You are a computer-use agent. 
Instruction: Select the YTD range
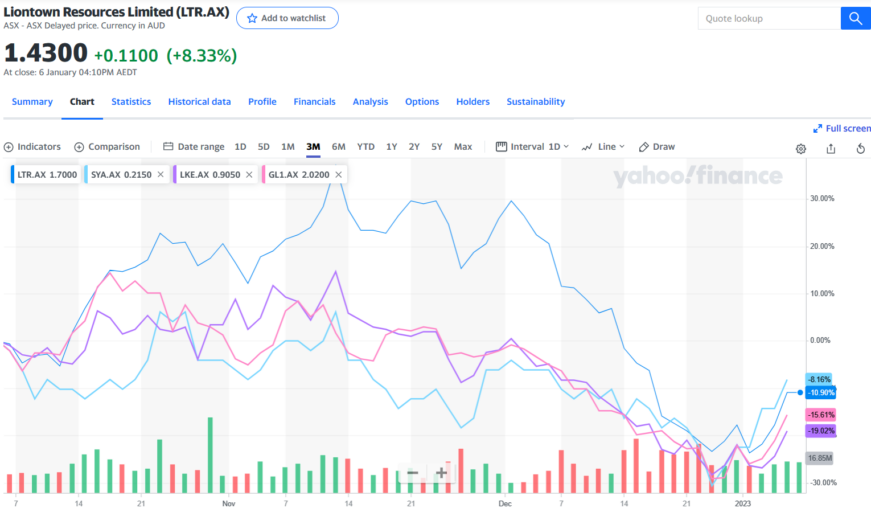click(x=366, y=147)
